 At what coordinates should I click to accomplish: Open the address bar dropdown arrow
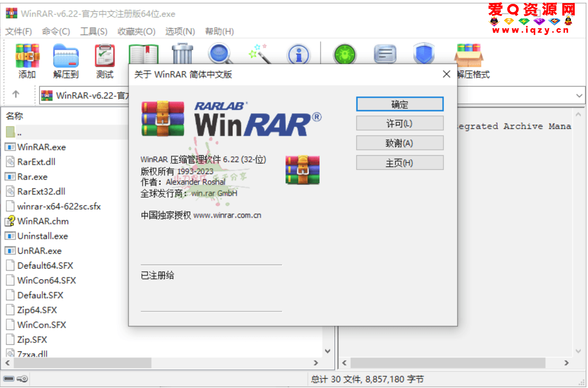point(579,96)
